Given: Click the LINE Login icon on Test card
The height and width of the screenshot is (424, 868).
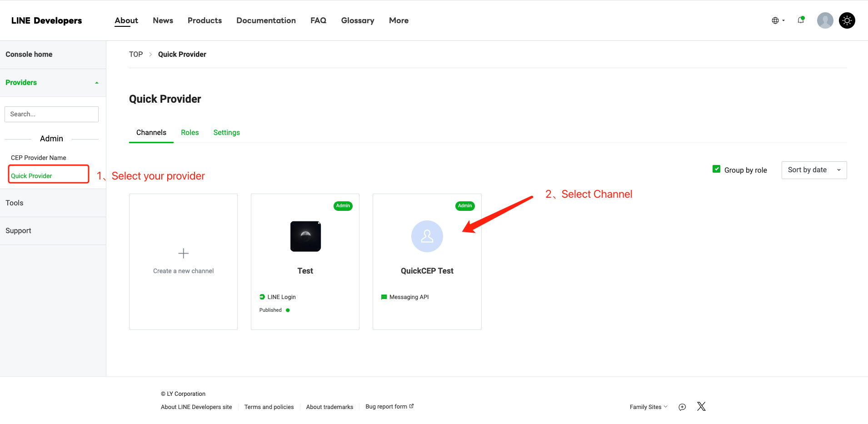Looking at the screenshot, I should 262,297.
